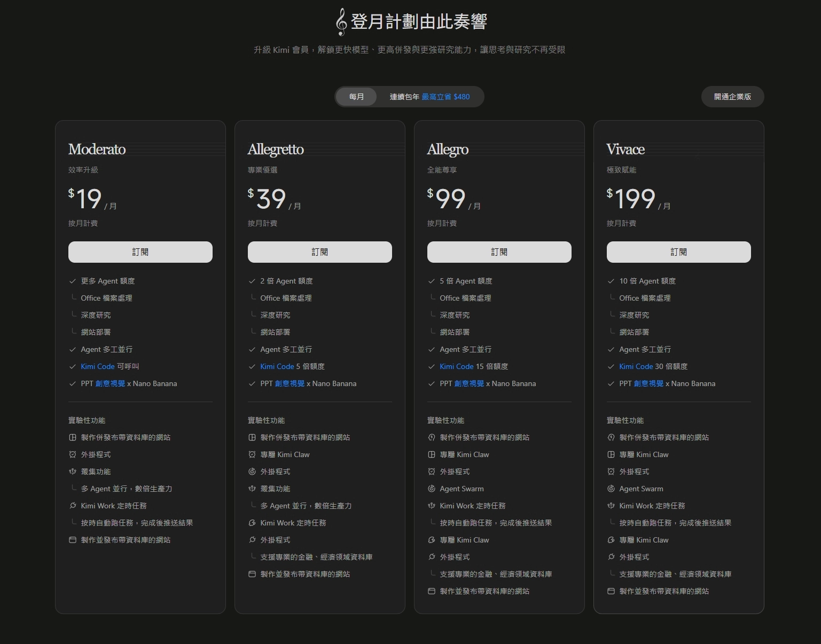Click the Allegretto plan title

click(276, 150)
